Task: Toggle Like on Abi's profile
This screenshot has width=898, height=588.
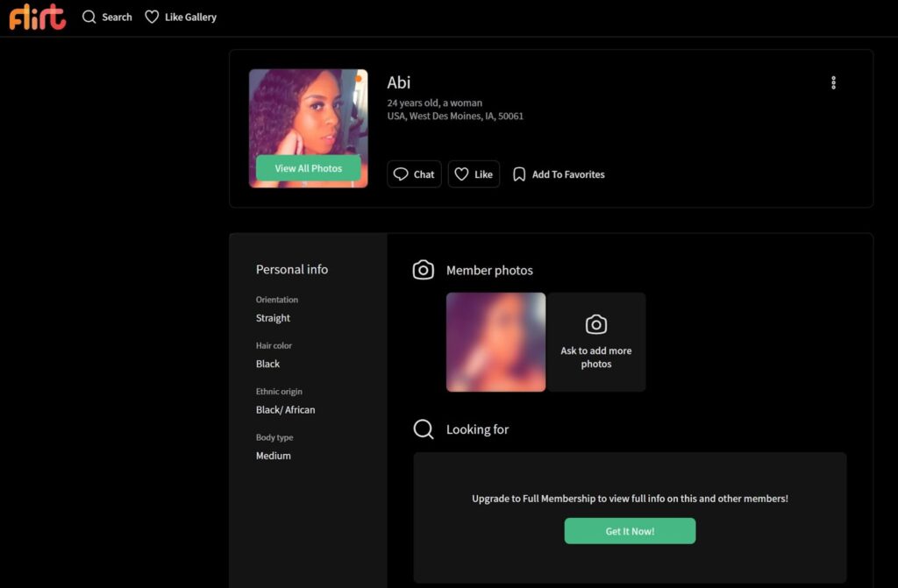Action: [474, 174]
